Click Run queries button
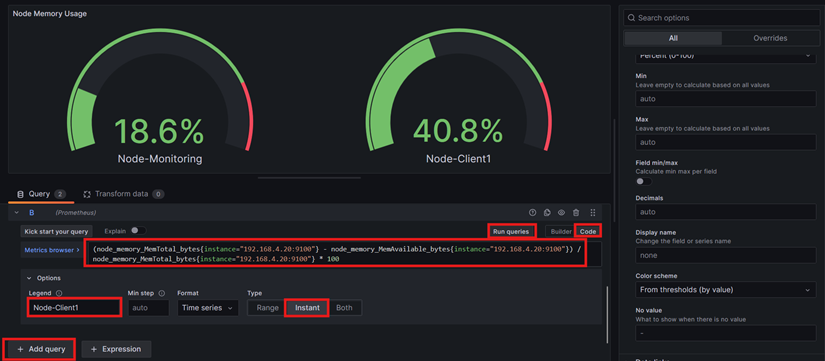The height and width of the screenshot is (361, 825). (511, 232)
